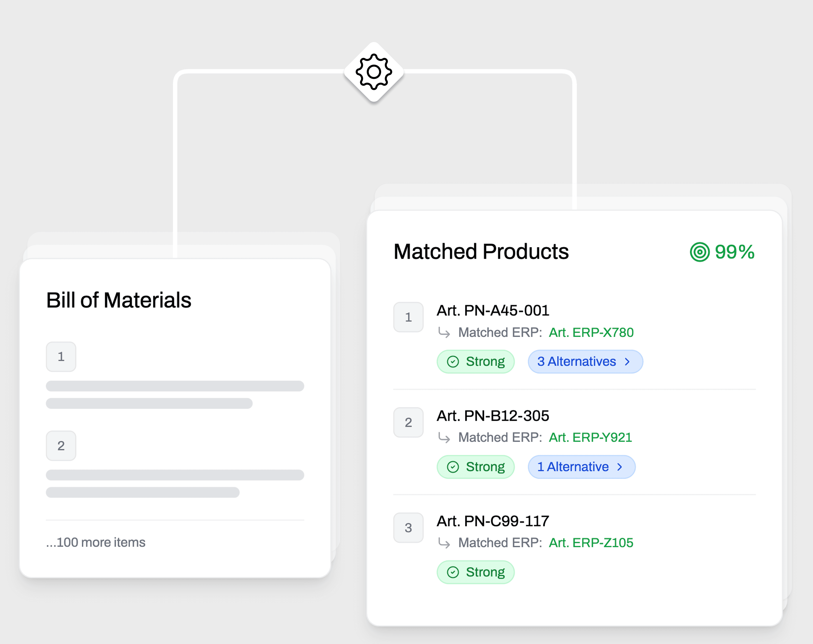Image resolution: width=813 pixels, height=644 pixels.
Task: Select item 2 in the Bill of Materials
Action: 61,446
